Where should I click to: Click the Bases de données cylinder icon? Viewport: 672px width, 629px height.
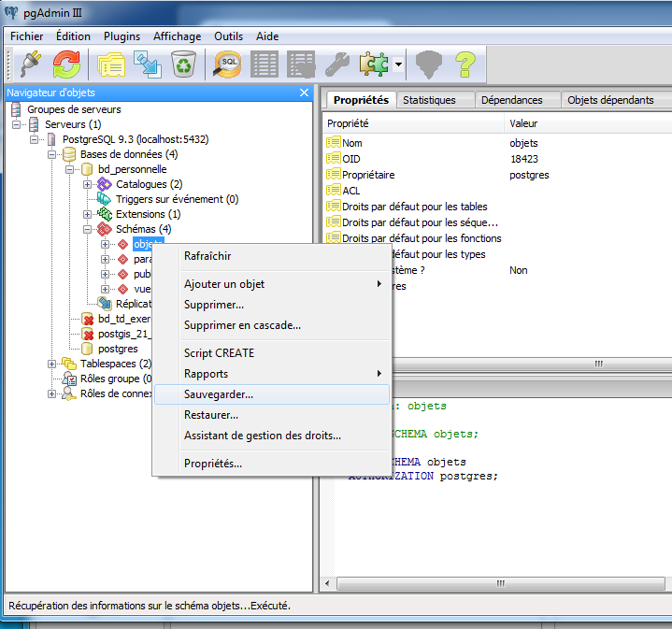pos(69,154)
